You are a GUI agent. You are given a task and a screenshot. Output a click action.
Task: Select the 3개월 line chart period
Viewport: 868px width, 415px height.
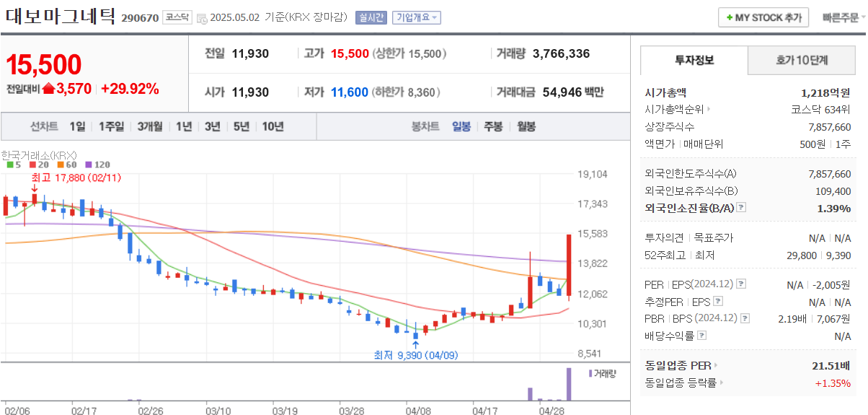(x=150, y=126)
